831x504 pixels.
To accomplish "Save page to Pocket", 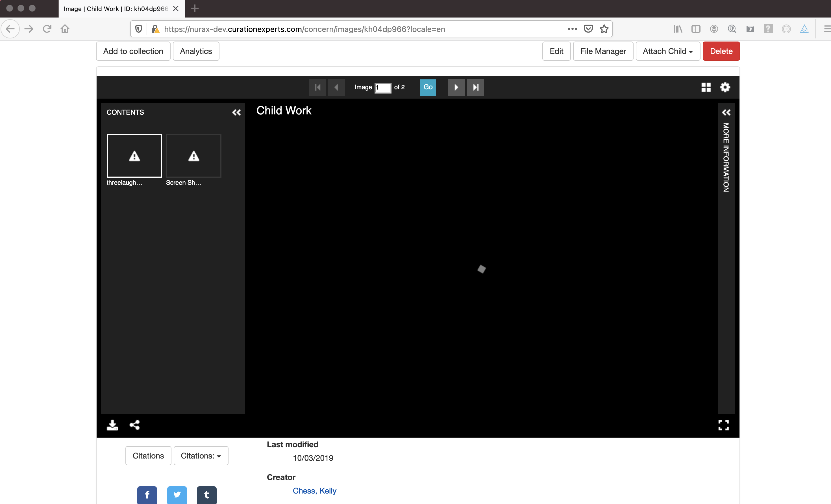I will pyautogui.click(x=588, y=29).
